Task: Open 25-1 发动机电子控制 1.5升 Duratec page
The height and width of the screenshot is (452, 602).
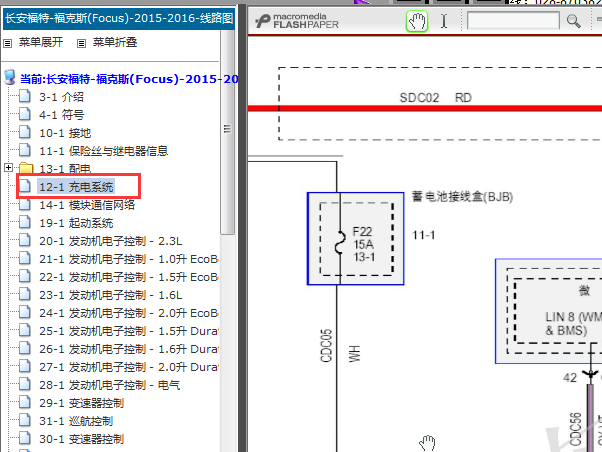Action: tap(129, 331)
